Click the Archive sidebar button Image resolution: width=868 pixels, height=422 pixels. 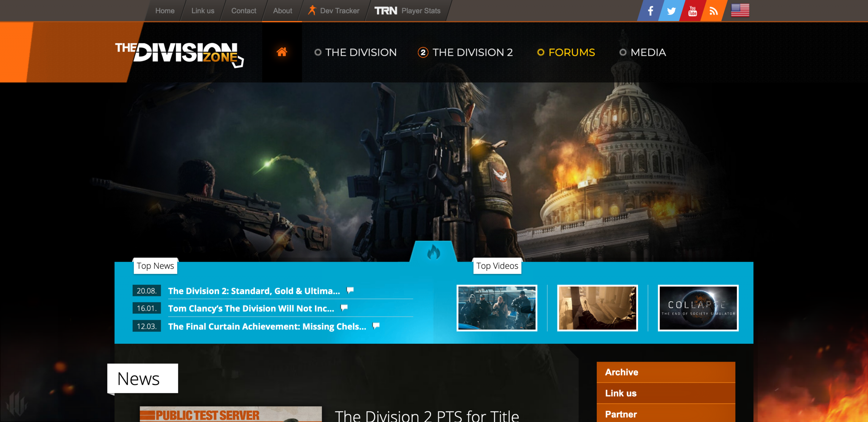tap(666, 372)
